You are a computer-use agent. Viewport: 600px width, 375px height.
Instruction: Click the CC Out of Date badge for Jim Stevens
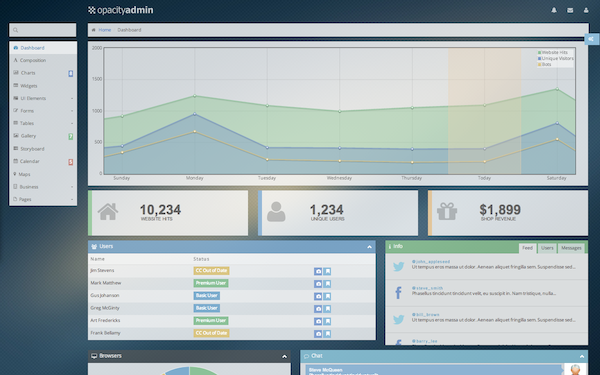click(211, 271)
